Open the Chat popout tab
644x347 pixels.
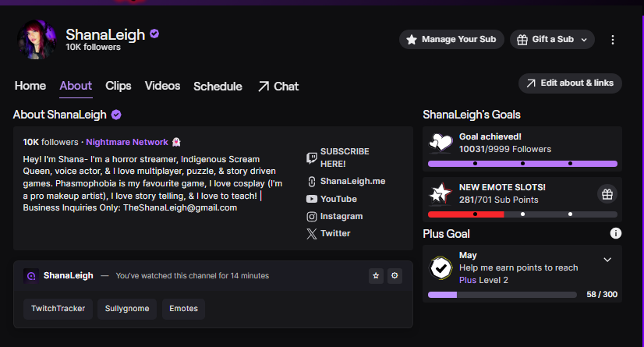[x=278, y=87]
